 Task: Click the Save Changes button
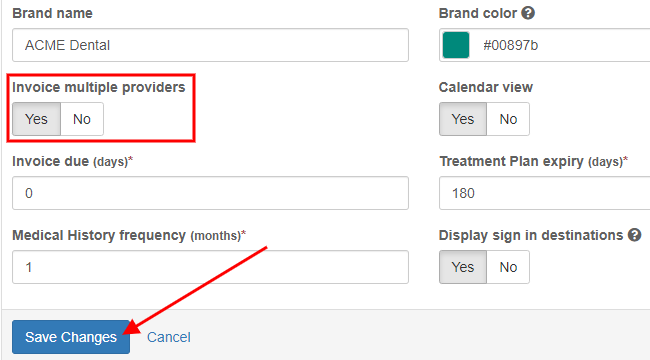(71, 337)
